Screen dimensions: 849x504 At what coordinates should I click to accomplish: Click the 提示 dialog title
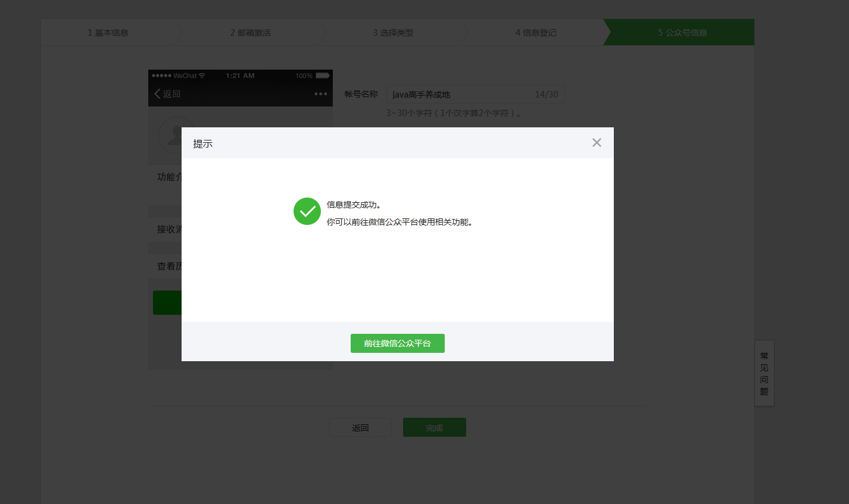coord(203,144)
